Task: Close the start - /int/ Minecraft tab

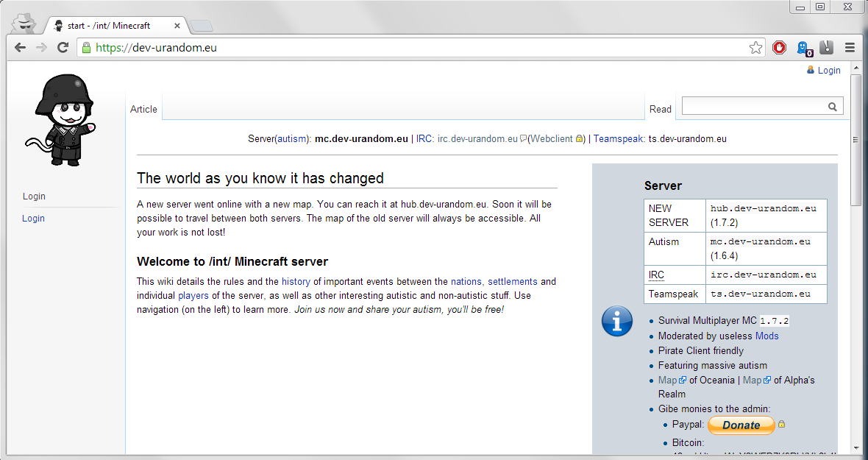Action: point(177,26)
